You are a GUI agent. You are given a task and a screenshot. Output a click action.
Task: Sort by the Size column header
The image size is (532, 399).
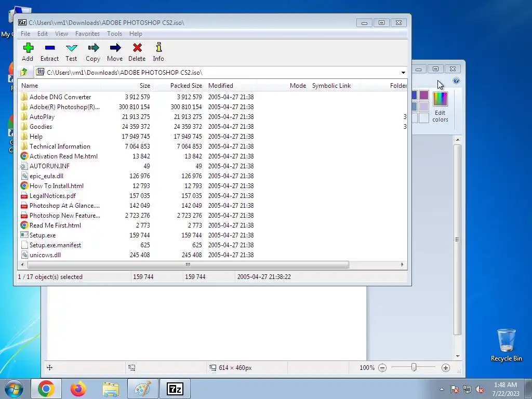click(127, 86)
